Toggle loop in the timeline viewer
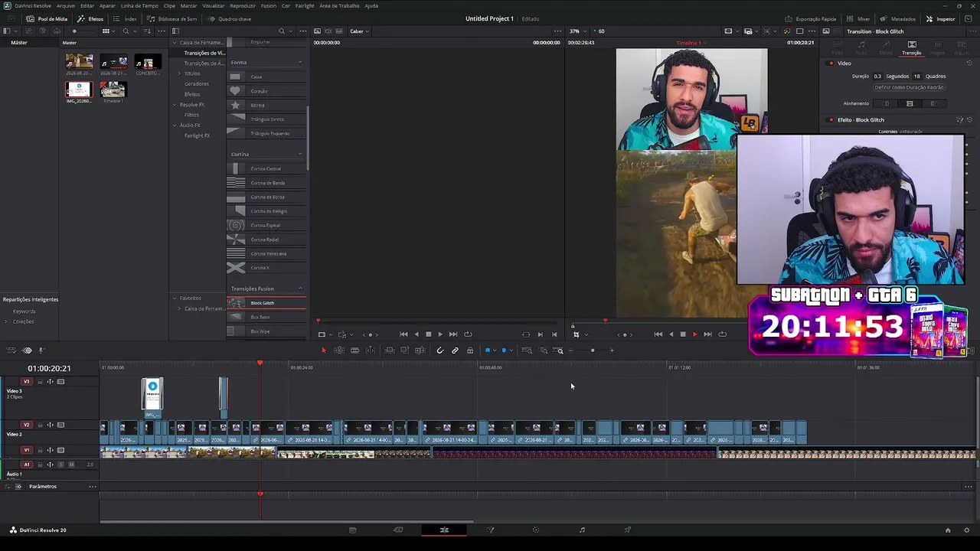Viewport: 980px width, 551px height. 722,334
